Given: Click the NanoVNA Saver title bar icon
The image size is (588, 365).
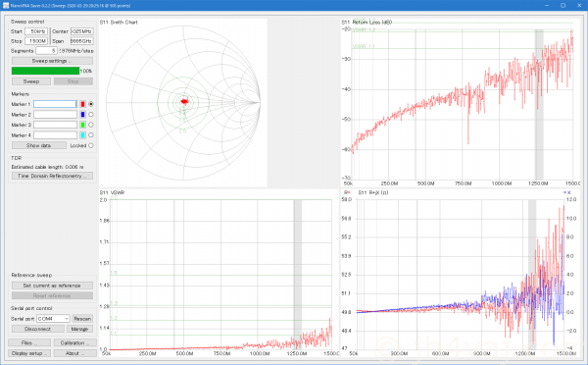Looking at the screenshot, I should (6, 5).
